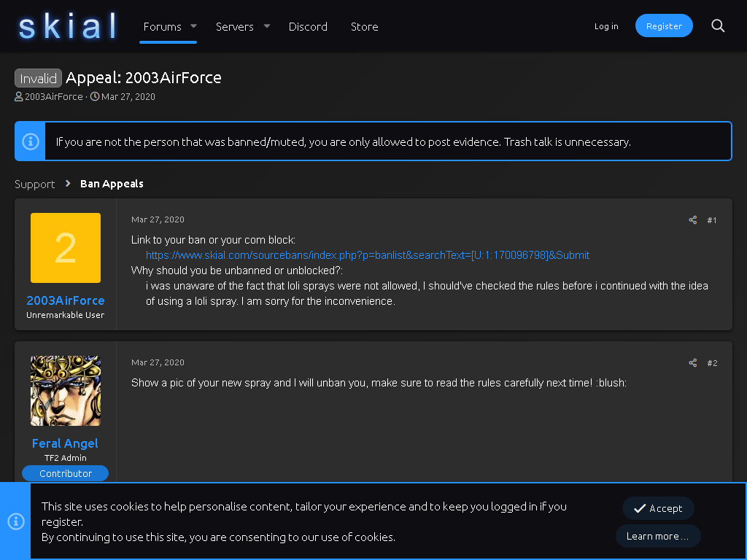Open the sourcebans ban list link
Image resolution: width=747 pixels, height=560 pixels.
pos(368,255)
